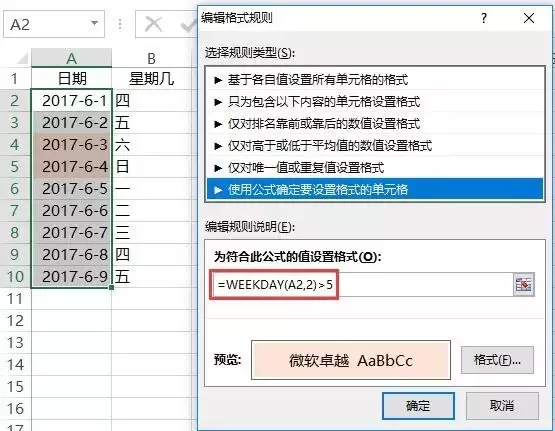Click the cancel X icon in formula bar
555x431 pixels.
[154, 24]
